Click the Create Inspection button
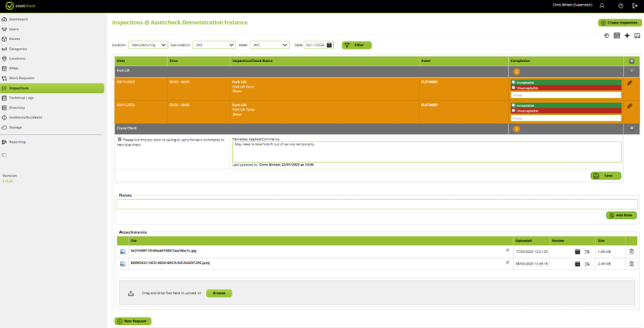 (x=620, y=23)
